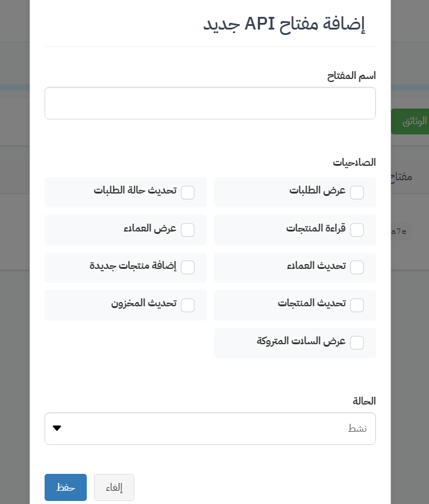Save the new API key with حفظ

66,487
